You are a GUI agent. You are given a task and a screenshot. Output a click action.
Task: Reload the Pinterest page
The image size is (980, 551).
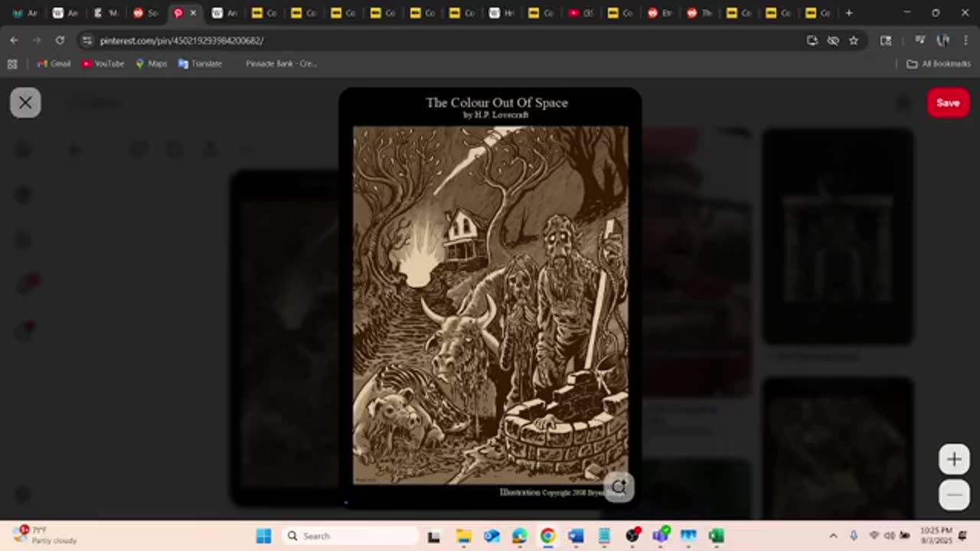60,41
